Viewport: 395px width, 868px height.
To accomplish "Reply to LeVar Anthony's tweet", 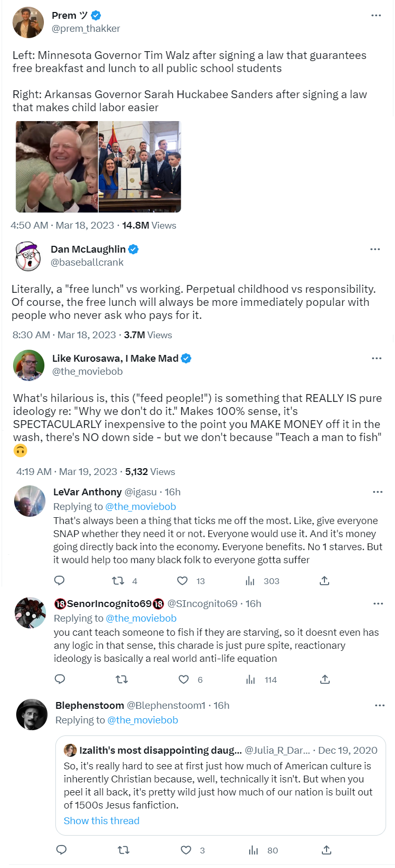I will (x=60, y=580).
